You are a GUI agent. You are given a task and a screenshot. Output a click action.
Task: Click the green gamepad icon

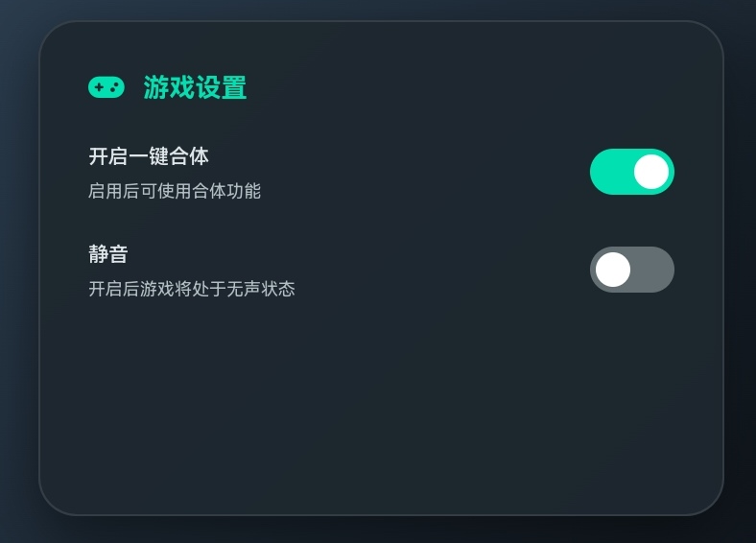tap(106, 87)
